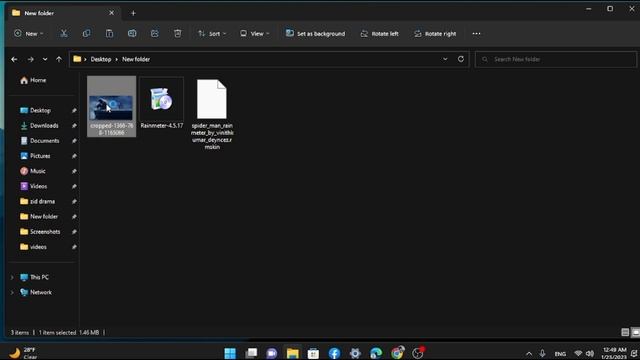Open Microsoft Store on taskbar
Viewport: 640px width, 360px height.
pyautogui.click(x=313, y=353)
